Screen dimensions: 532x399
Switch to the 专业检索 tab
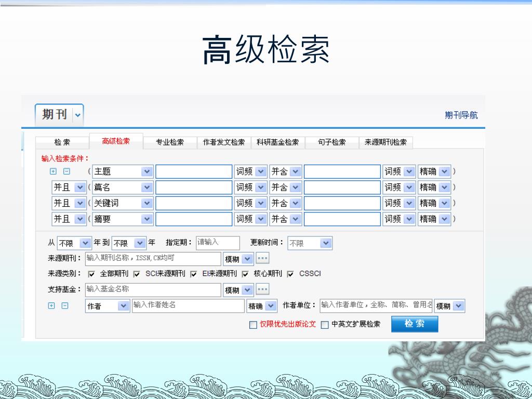(170, 142)
